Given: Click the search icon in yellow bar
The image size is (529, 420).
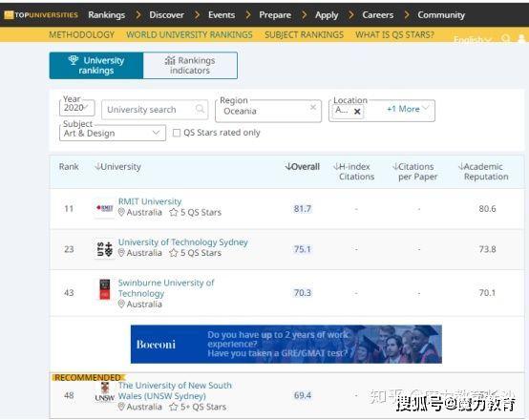Looking at the screenshot, I should click(505, 39).
